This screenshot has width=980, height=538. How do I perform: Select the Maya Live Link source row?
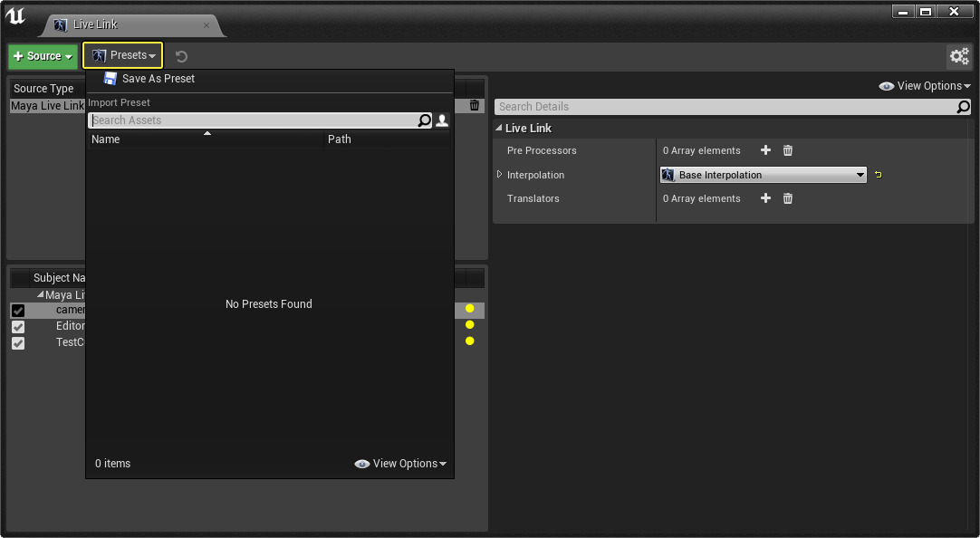[x=47, y=106]
